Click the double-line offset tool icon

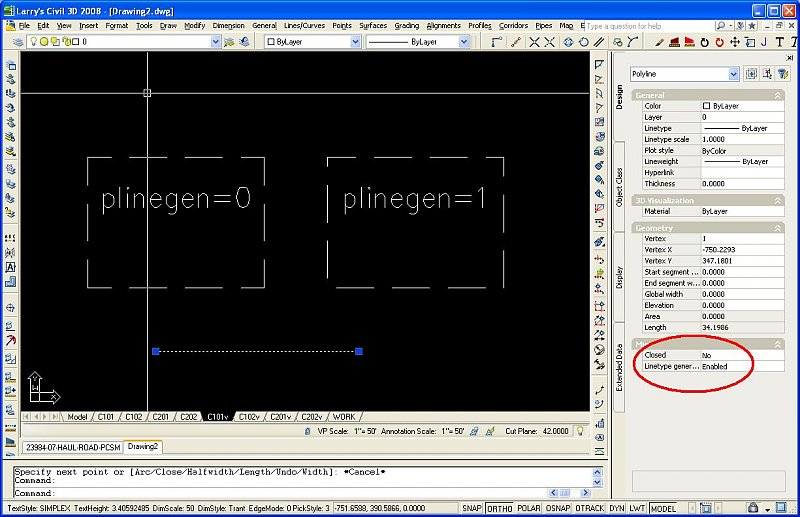click(598, 42)
